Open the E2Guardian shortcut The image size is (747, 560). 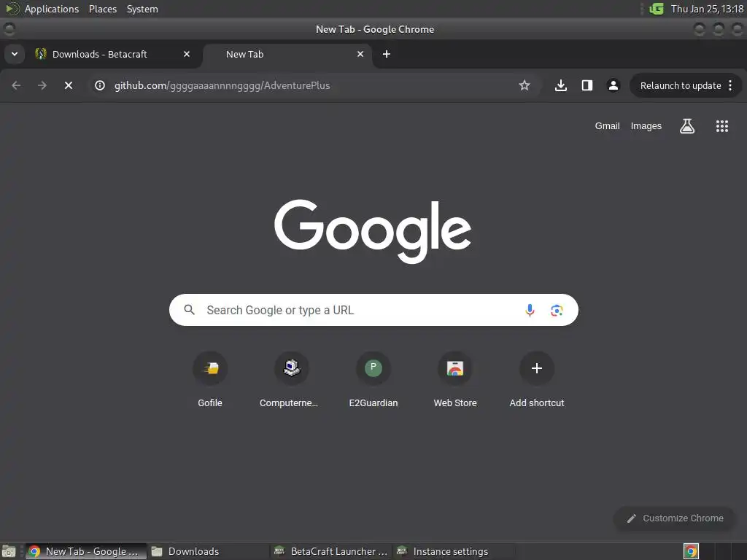(373, 379)
